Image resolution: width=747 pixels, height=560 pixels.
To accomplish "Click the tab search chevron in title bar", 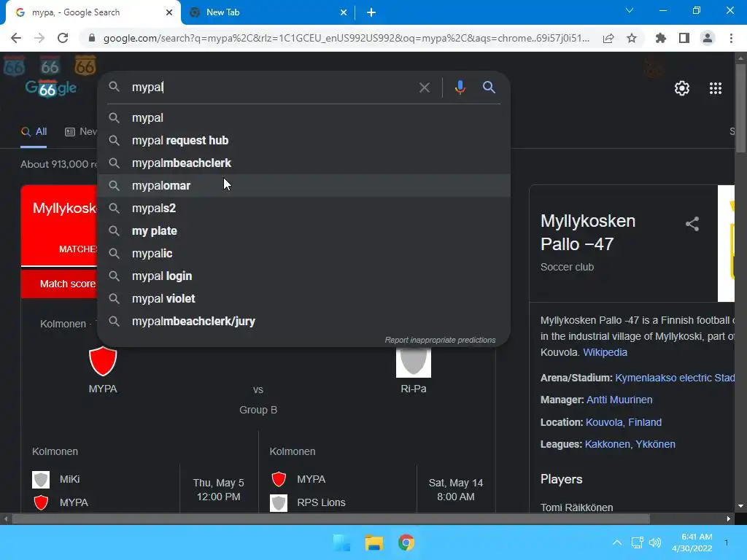I will pos(630,10).
